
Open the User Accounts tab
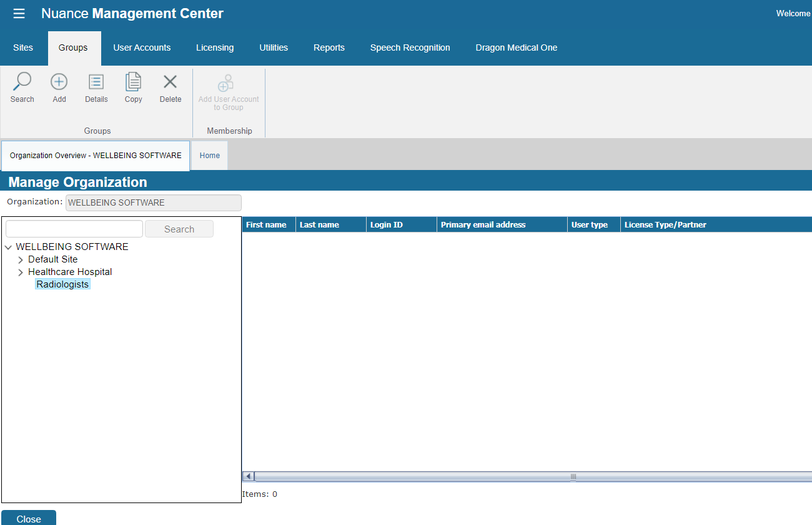pyautogui.click(x=142, y=47)
